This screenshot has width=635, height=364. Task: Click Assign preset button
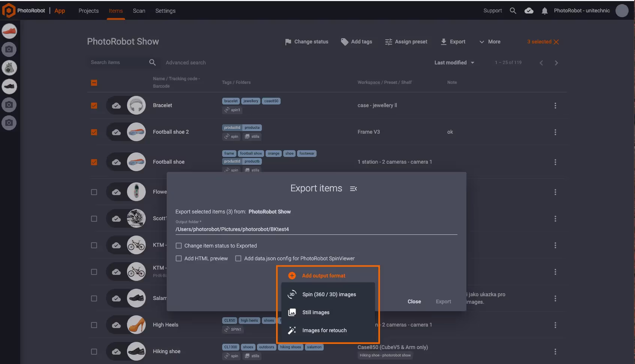[x=406, y=42]
